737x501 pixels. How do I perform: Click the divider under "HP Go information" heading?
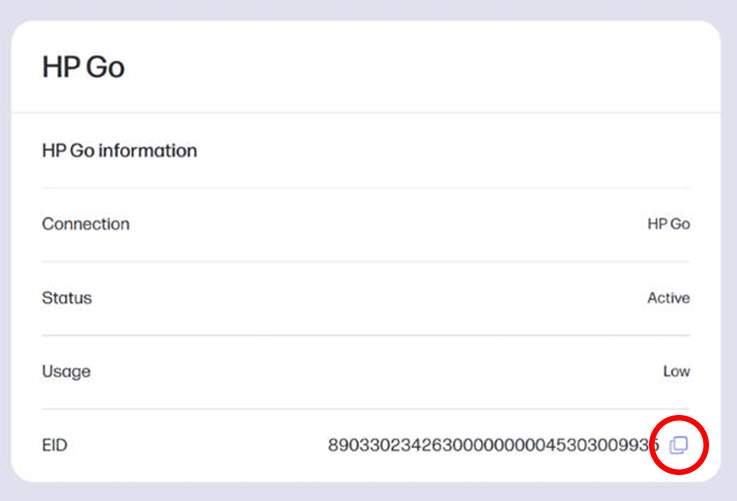[366, 188]
